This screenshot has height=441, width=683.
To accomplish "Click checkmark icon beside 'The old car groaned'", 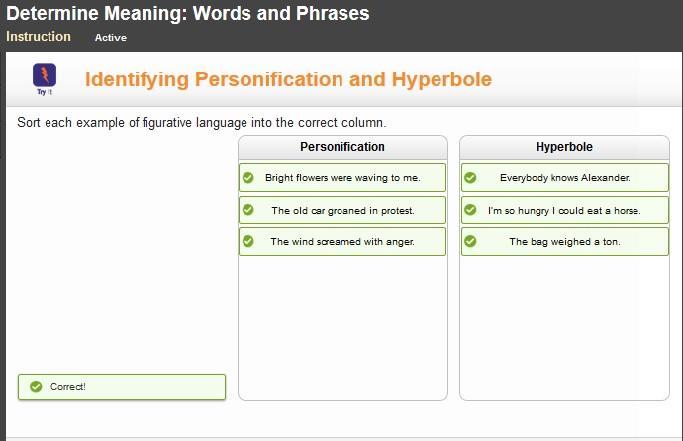I will [248, 210].
